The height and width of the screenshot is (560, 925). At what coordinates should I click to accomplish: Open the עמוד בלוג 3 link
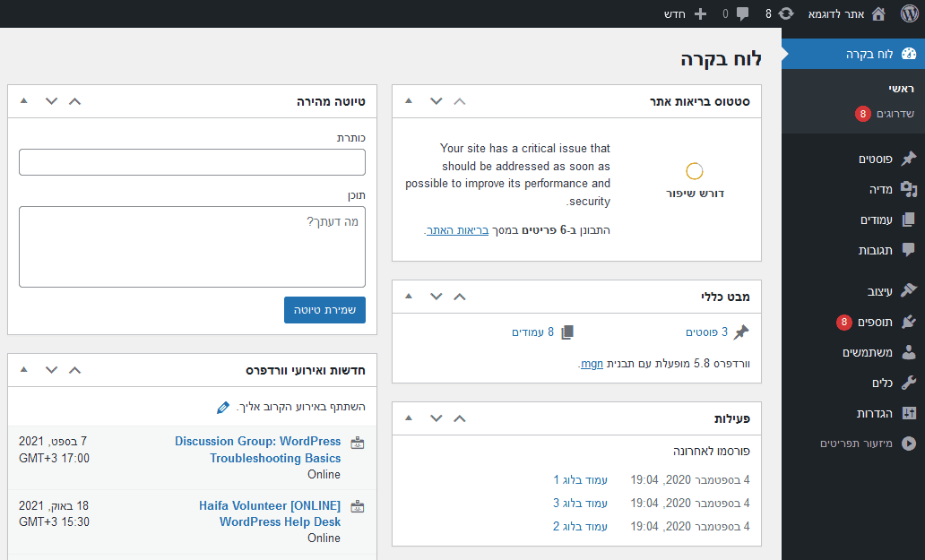(581, 503)
